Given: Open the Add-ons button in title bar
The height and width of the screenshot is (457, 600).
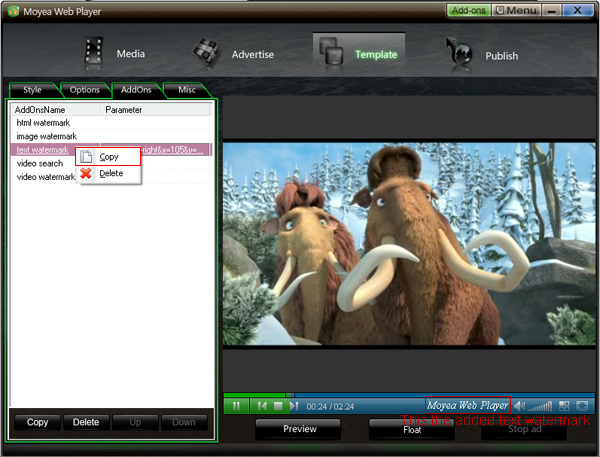Looking at the screenshot, I should [468, 10].
